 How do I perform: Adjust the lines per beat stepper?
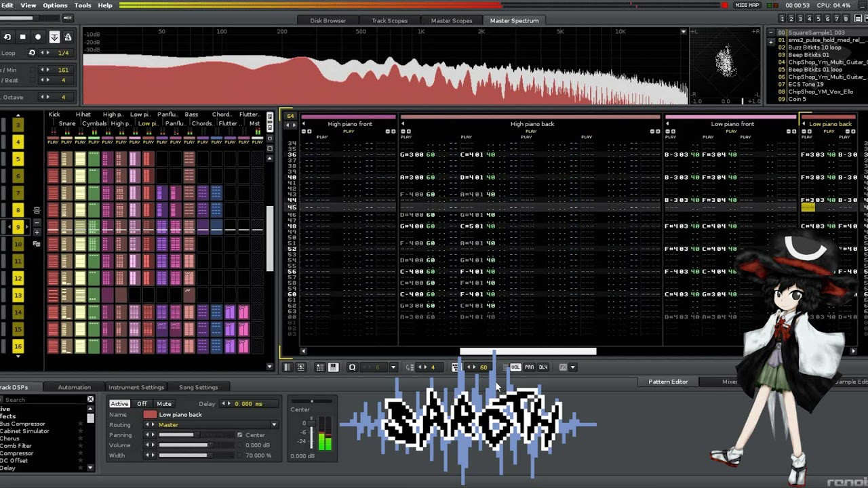pyautogui.click(x=45, y=80)
